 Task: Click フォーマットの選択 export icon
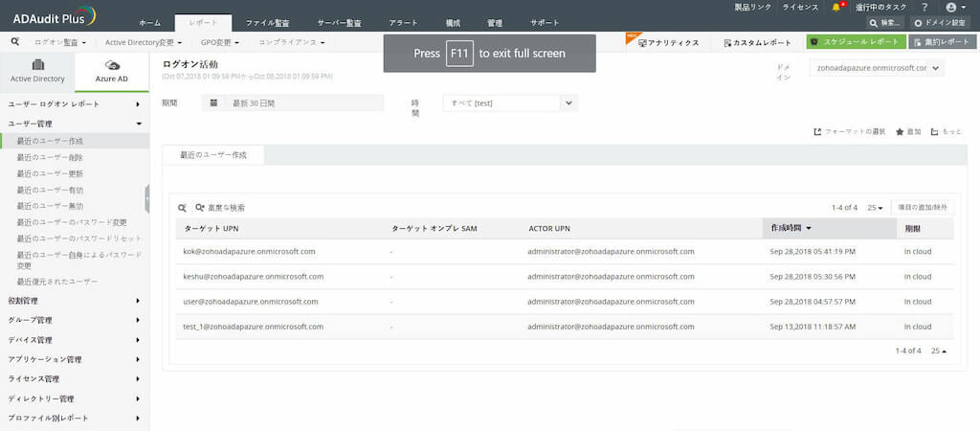point(817,132)
